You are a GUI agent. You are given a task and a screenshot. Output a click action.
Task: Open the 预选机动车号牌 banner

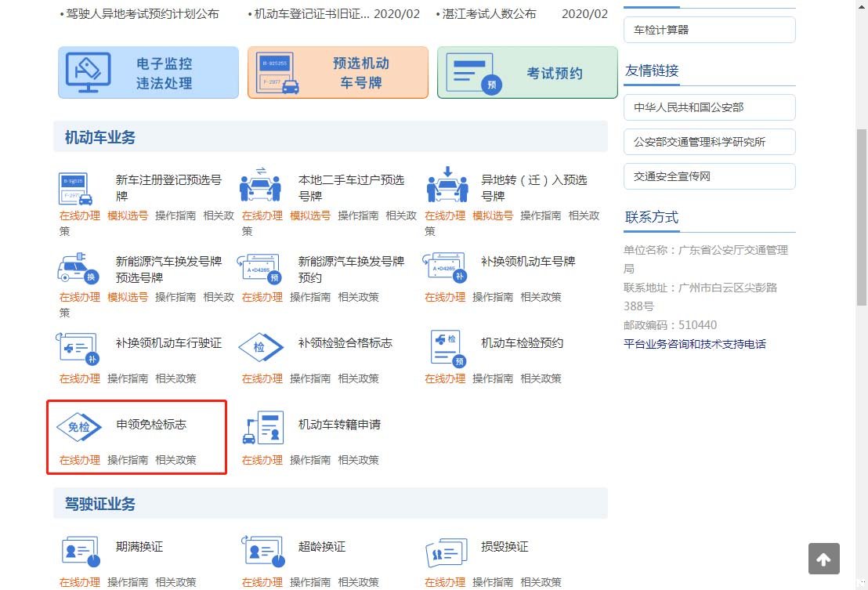338,73
